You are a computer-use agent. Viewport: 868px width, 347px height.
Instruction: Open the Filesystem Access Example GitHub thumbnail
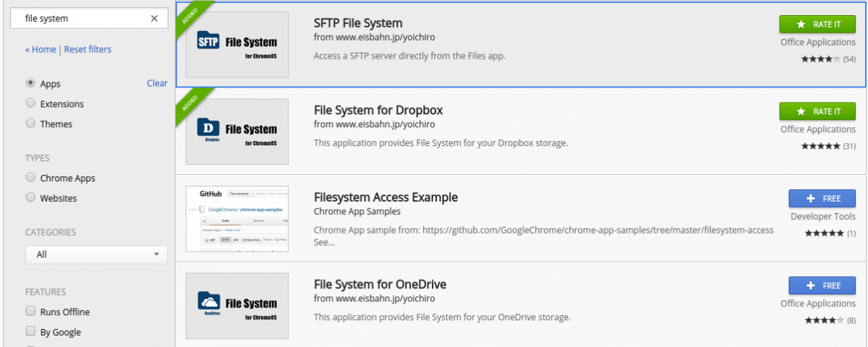point(237,218)
